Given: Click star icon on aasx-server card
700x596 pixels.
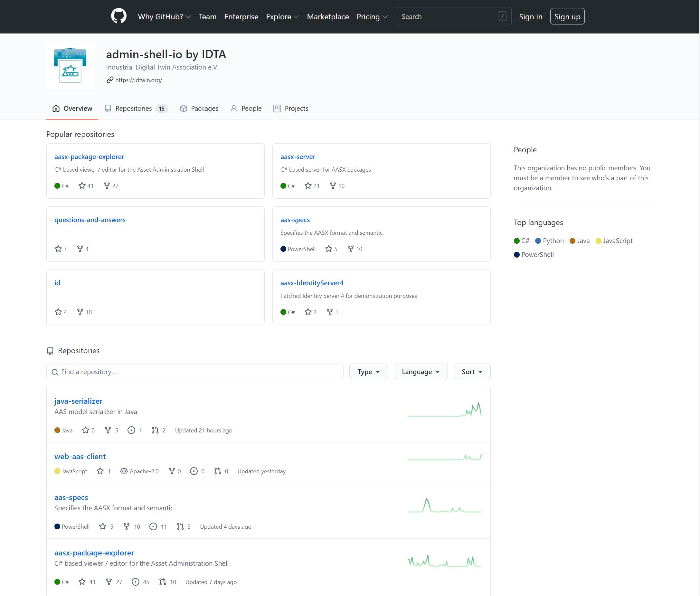Looking at the screenshot, I should [308, 186].
